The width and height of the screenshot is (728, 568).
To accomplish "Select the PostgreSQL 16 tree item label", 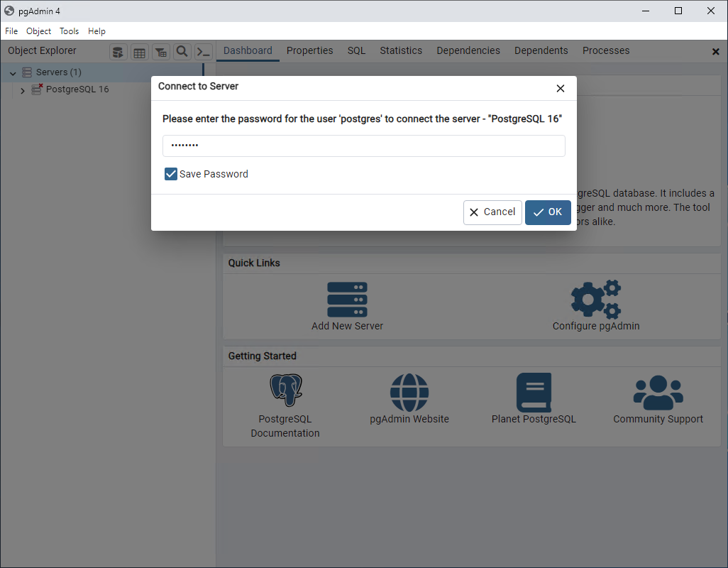I will [x=77, y=89].
